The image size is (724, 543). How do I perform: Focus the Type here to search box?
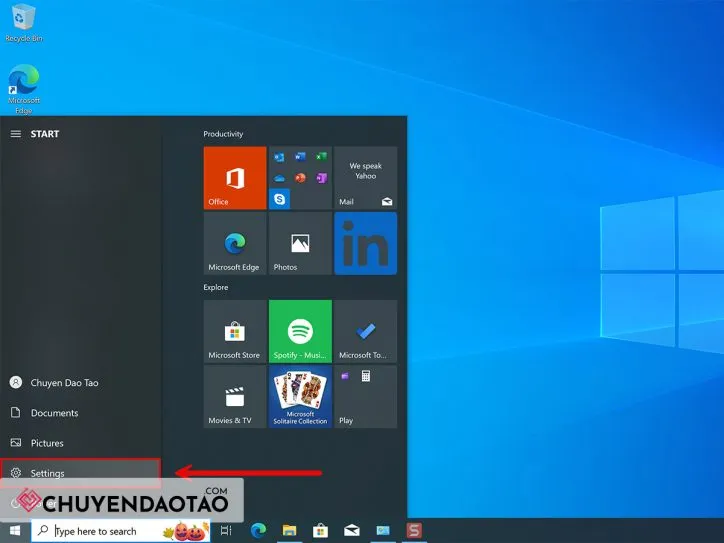point(121,531)
